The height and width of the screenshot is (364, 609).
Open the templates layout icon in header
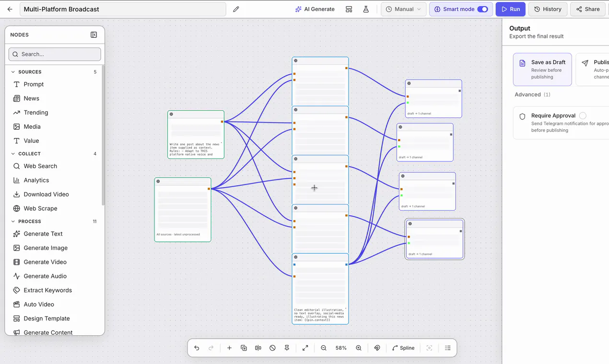click(349, 9)
